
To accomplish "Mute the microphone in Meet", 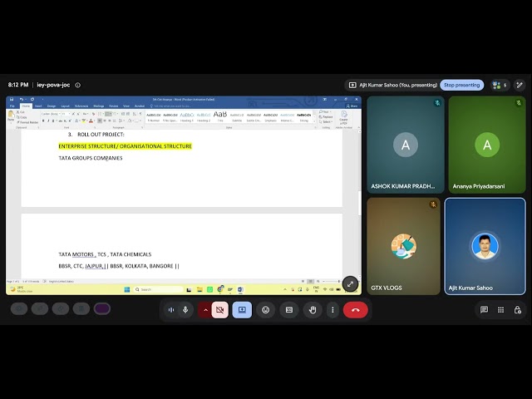I will coord(185,310).
